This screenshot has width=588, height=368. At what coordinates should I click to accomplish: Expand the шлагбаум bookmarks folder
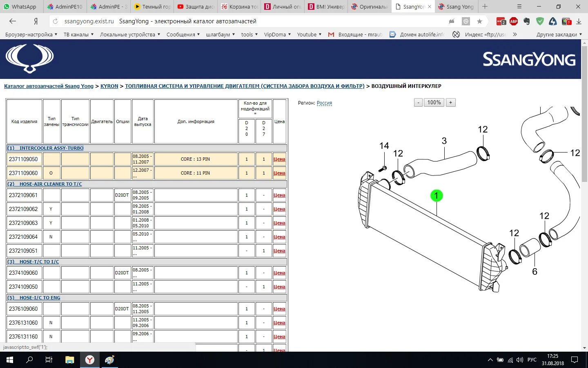pyautogui.click(x=220, y=34)
